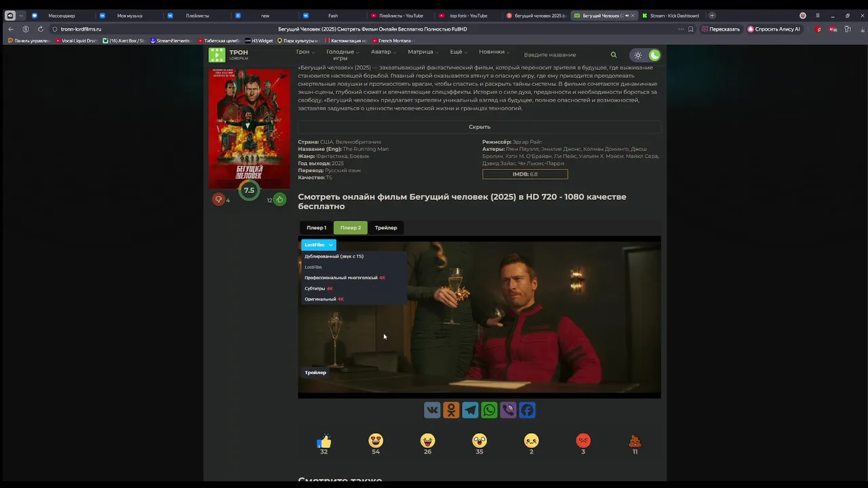Share the film via WhatsApp
The image size is (868, 488).
coord(489,410)
